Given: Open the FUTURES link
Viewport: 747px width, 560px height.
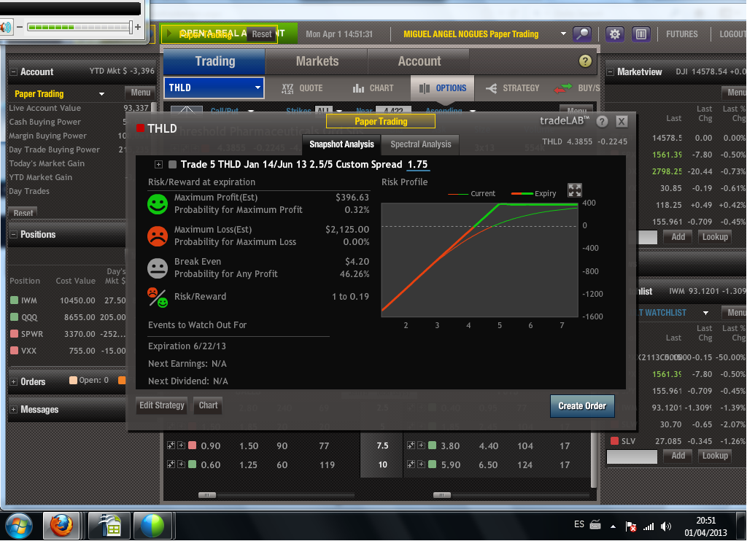Looking at the screenshot, I should click(682, 34).
